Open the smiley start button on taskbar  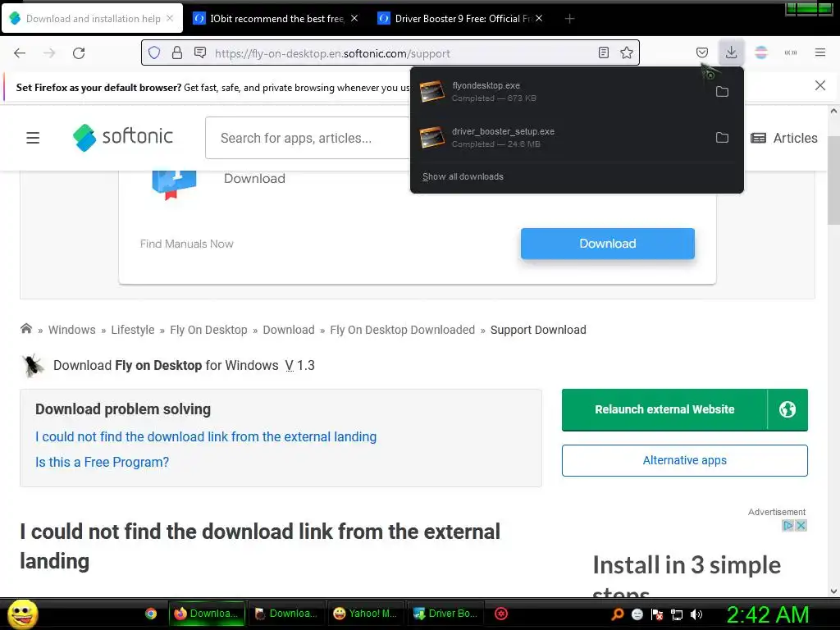(23, 614)
